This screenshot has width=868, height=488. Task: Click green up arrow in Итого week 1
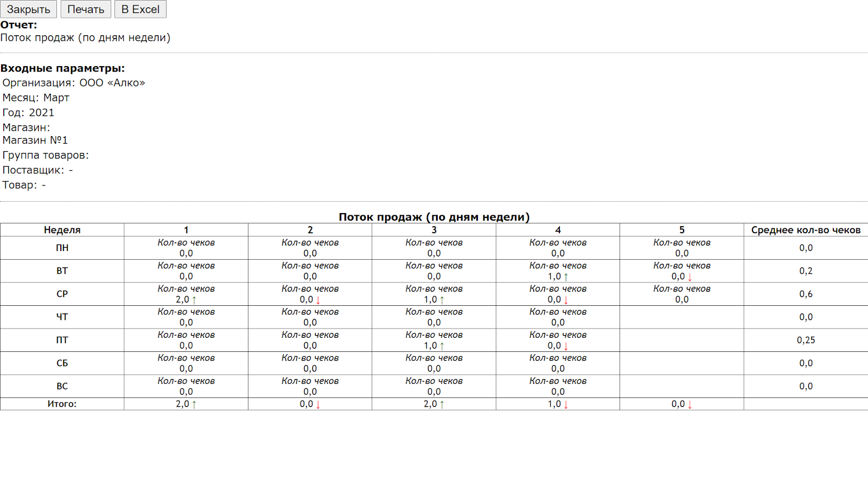[194, 404]
